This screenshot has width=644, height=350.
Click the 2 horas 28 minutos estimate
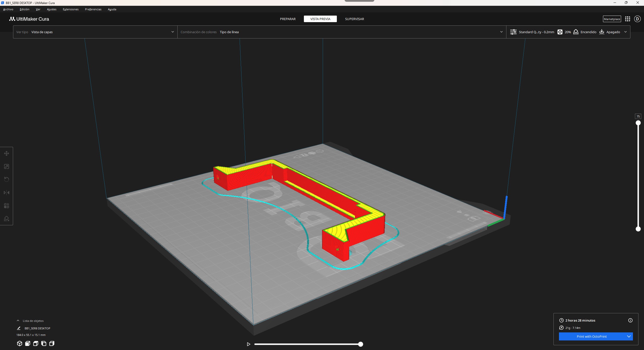point(580,320)
